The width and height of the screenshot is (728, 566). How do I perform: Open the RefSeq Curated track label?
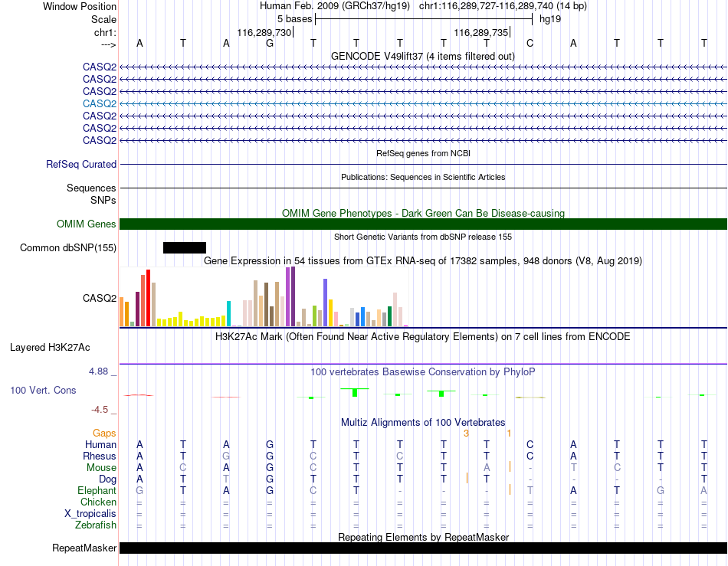[x=81, y=164]
